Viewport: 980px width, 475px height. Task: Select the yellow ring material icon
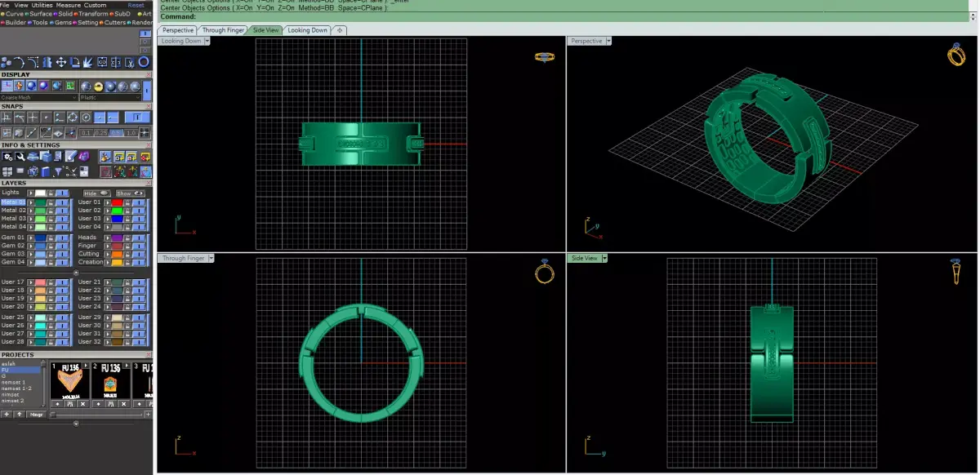[98, 87]
